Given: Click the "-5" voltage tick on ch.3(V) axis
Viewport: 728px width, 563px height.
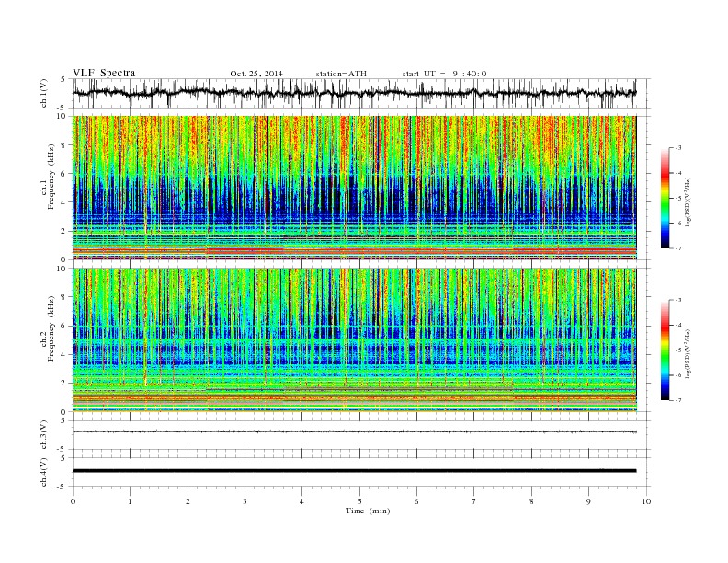Looking at the screenshot, I should pyautogui.click(x=62, y=449).
